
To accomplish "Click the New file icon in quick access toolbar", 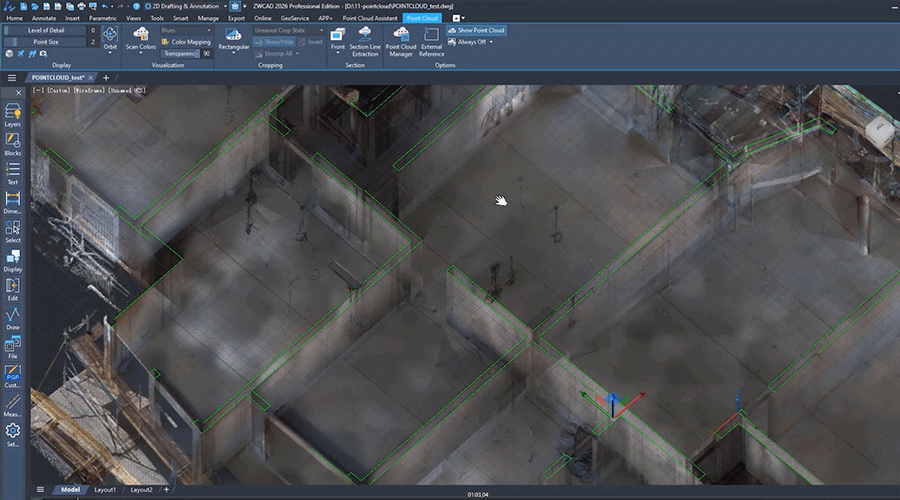I will coord(24,6).
